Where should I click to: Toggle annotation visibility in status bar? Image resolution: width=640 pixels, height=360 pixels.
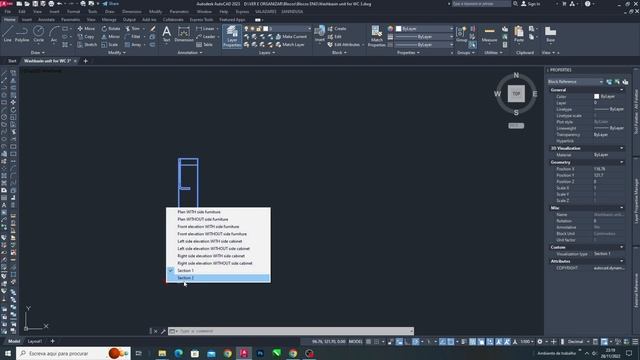[x=499, y=342]
